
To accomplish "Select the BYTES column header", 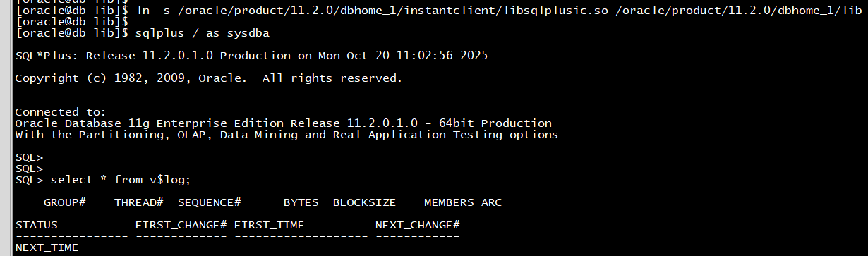I will click(x=301, y=202).
